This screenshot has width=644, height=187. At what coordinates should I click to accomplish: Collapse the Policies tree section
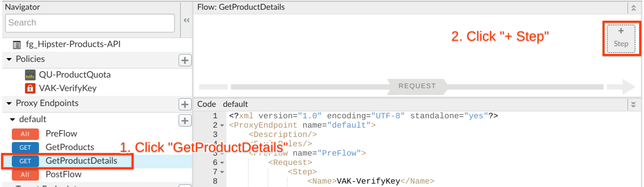(9, 59)
